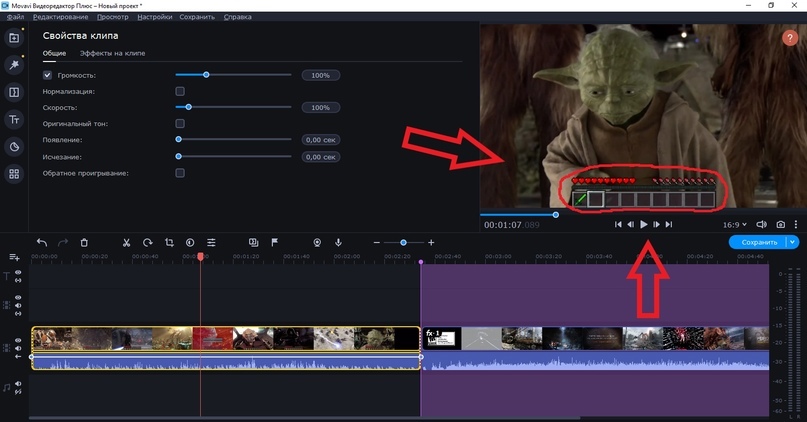807x422 pixels.
Task: Click the Появление 0,00 сек field
Action: coord(320,140)
